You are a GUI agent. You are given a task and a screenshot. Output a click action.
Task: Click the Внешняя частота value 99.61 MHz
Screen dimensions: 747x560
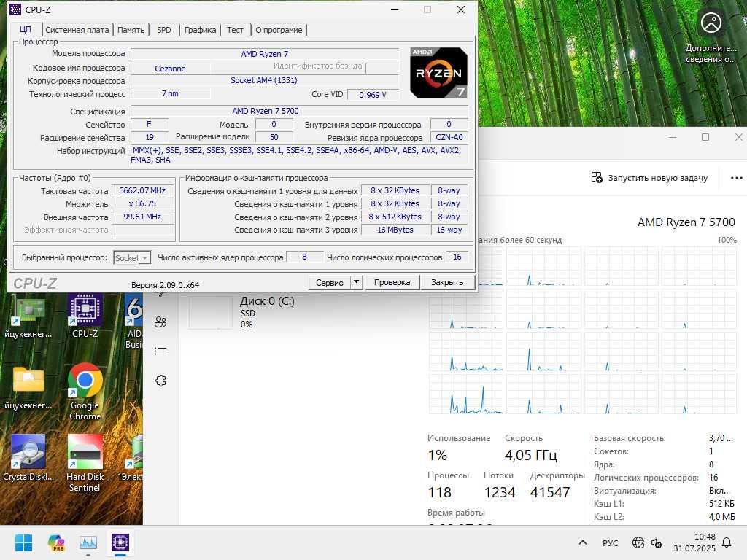click(x=142, y=217)
